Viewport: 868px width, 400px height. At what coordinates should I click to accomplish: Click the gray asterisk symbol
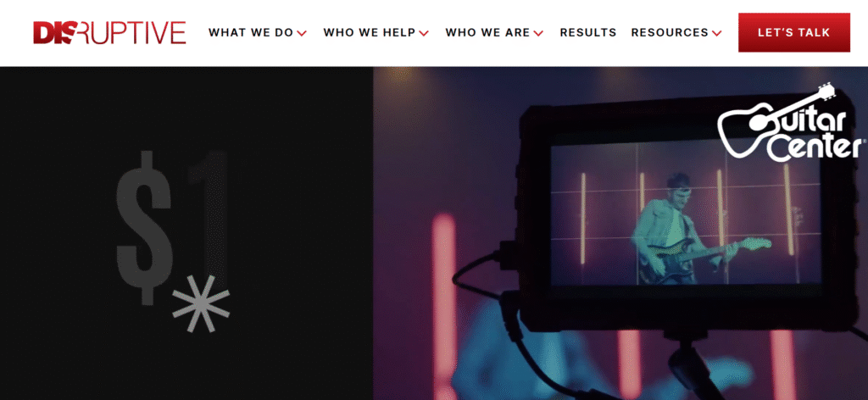point(201,303)
